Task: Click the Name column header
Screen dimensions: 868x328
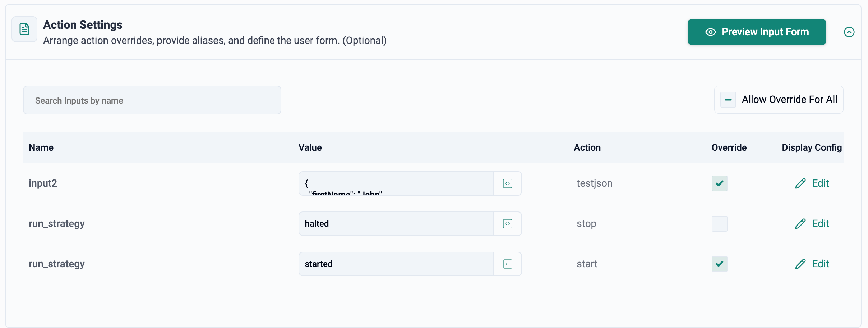Action: pos(41,147)
